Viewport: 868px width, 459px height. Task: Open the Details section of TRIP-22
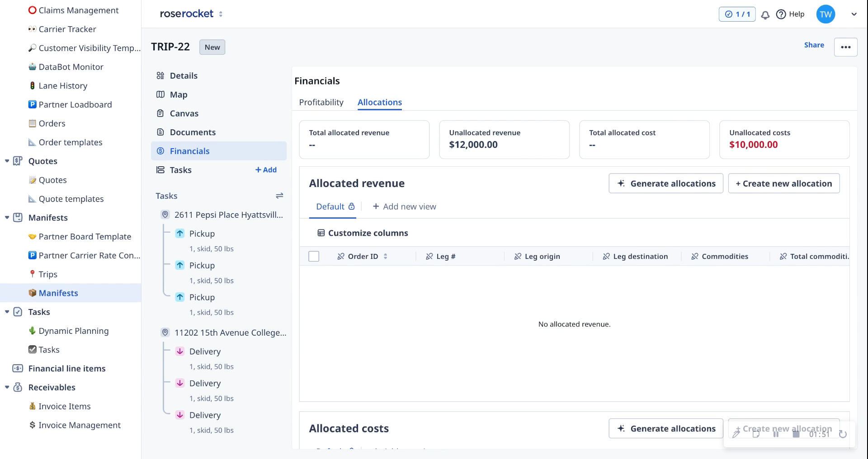click(x=219, y=76)
